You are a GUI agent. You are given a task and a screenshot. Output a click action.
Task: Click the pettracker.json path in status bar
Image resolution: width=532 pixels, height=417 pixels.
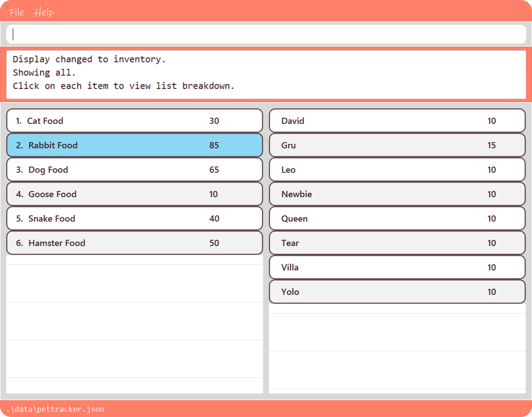55,409
